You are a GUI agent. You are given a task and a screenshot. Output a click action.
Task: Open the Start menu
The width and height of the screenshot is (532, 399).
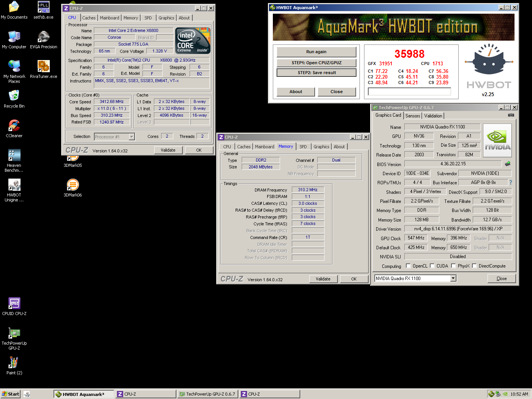(10, 394)
